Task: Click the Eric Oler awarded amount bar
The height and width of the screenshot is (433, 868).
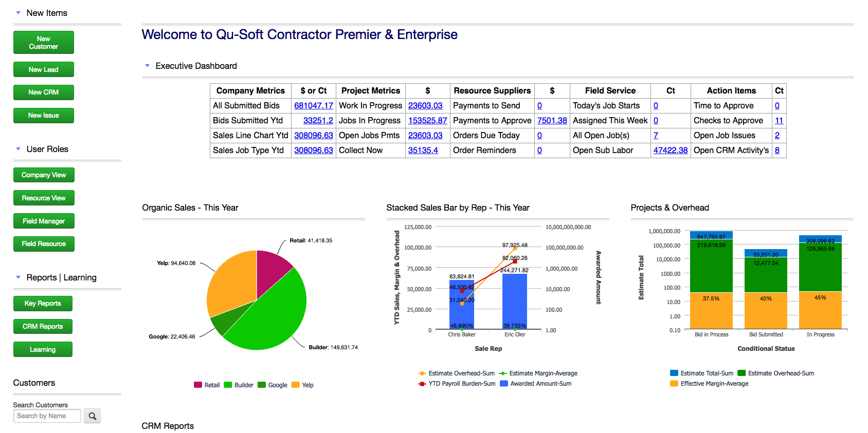Action: pos(515,302)
